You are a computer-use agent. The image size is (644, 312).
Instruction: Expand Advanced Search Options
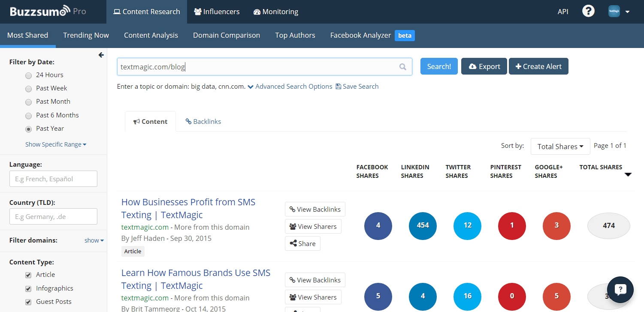point(290,87)
